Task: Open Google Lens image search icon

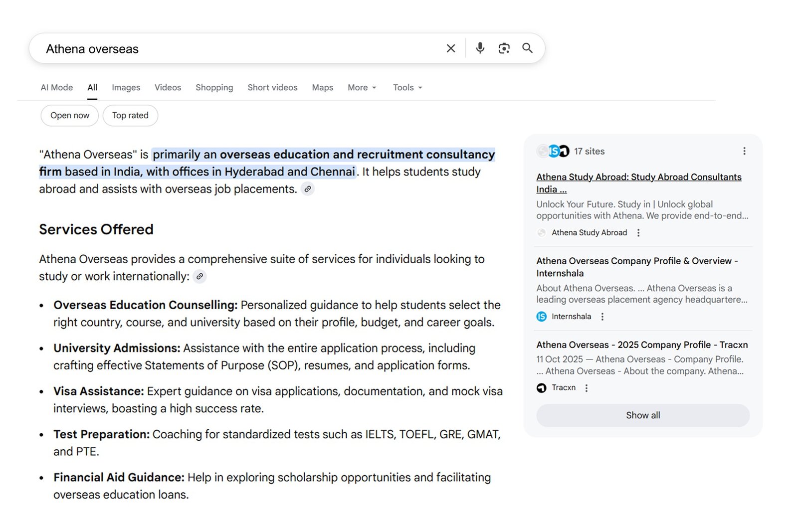Action: pos(503,48)
